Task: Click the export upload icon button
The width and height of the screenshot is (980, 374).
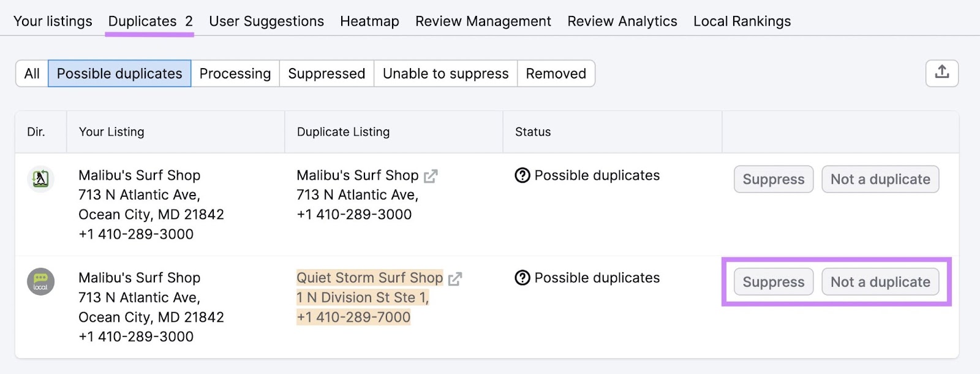Action: point(941,74)
